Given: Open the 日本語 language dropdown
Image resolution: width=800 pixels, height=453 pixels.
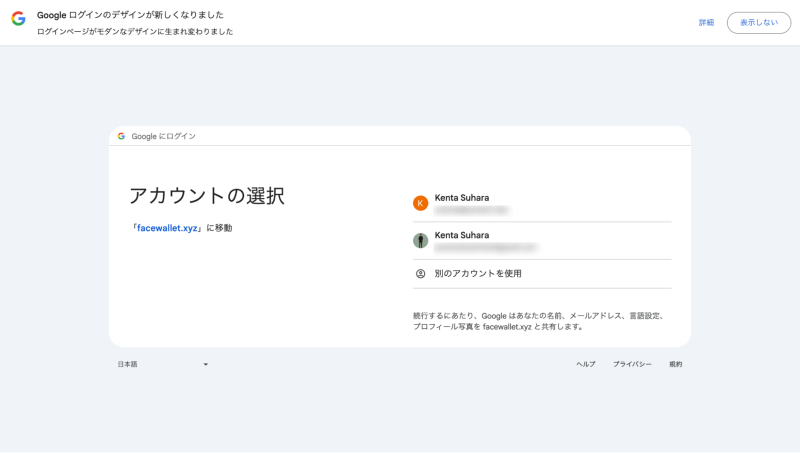Looking at the screenshot, I should click(x=163, y=364).
